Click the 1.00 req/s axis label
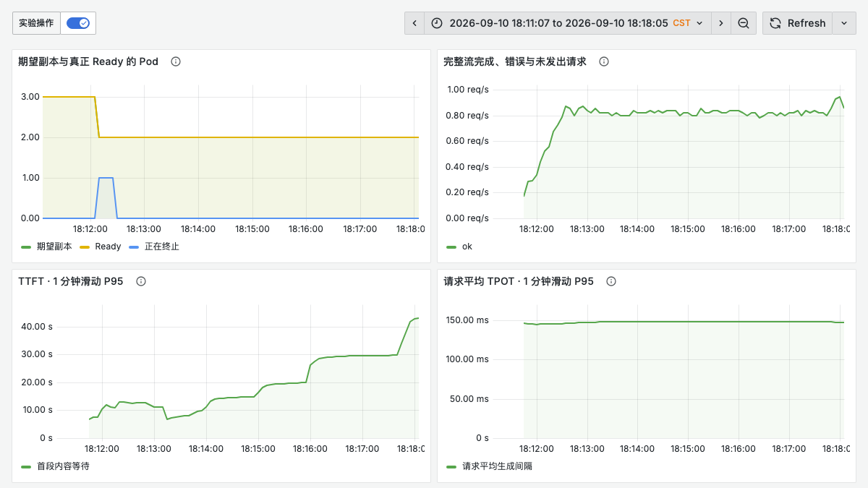Viewport: 868px width, 488px height. click(x=468, y=90)
